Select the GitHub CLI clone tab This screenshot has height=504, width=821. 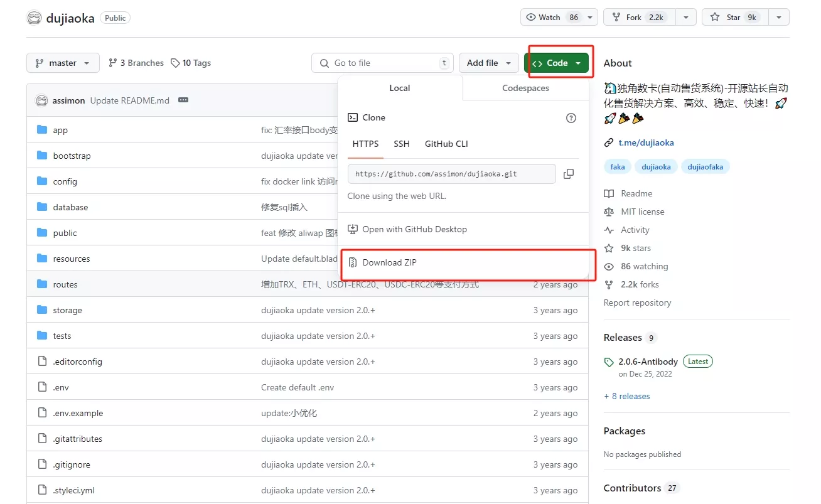pos(446,144)
